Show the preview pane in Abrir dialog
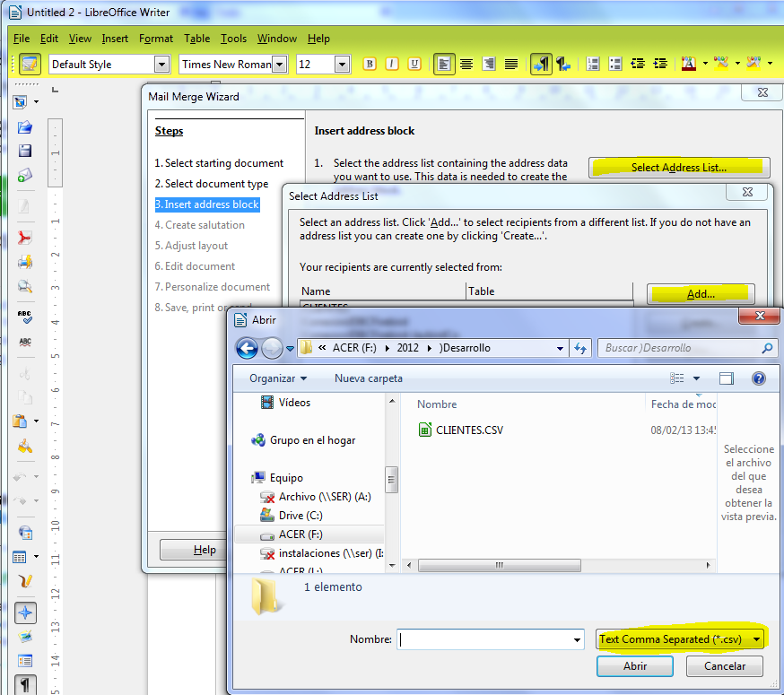This screenshot has height=695, width=784. [x=727, y=378]
